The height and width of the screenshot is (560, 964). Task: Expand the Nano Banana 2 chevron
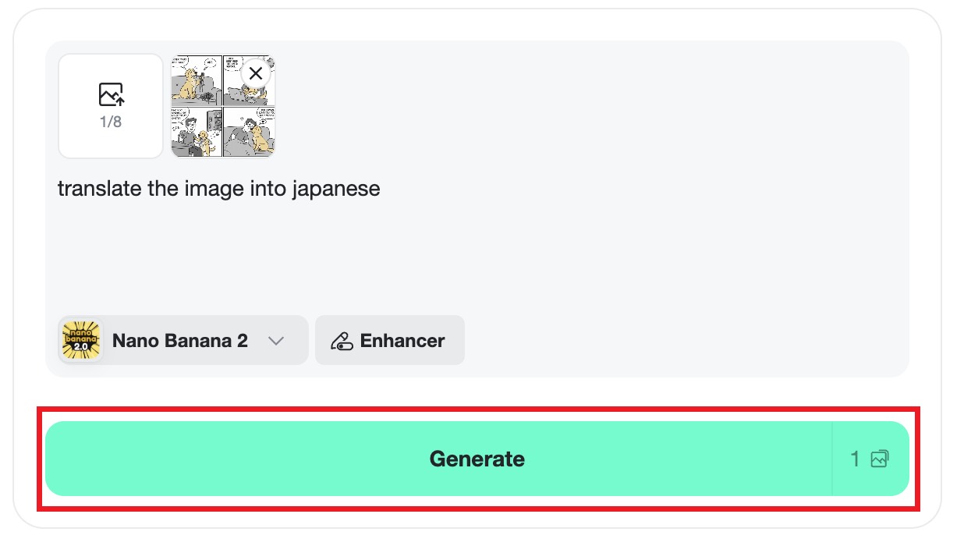click(275, 341)
